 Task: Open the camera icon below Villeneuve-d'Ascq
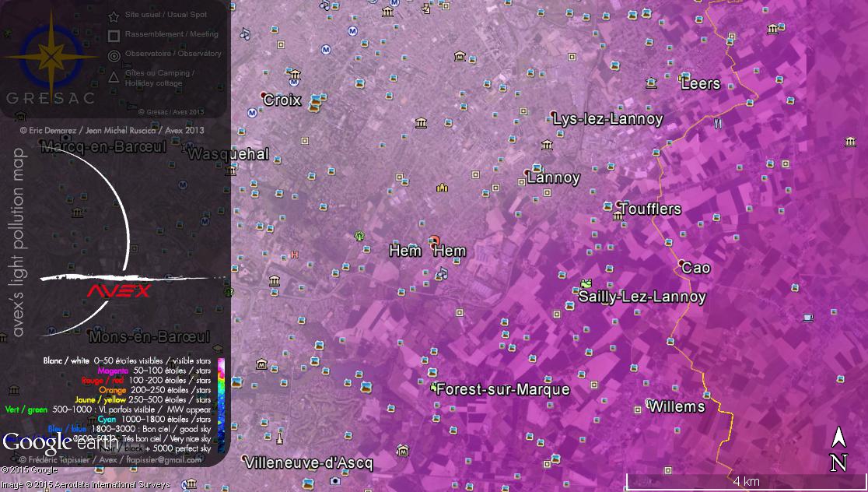[335, 480]
